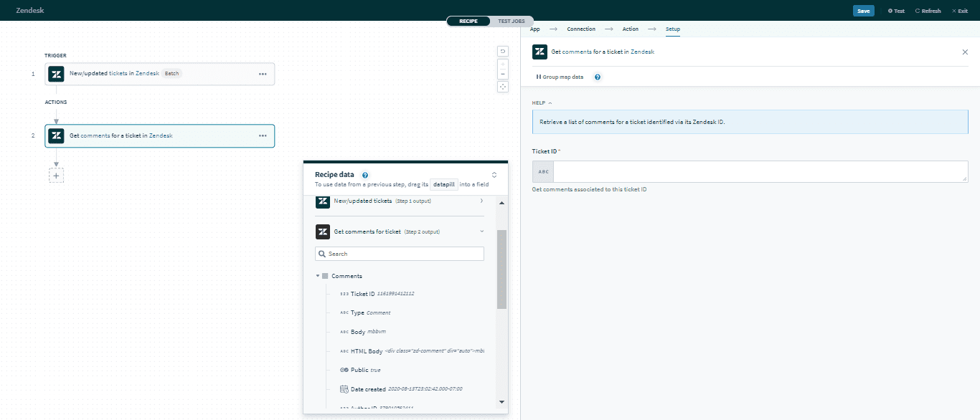This screenshot has width=980, height=420.
Task: Expand New/updated tickets step 1 output
Action: (x=481, y=201)
